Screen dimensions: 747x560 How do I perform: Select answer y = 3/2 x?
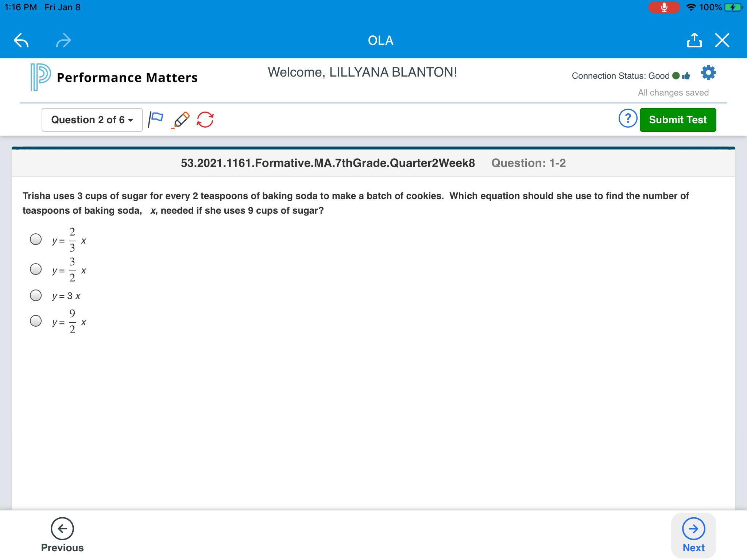point(36,269)
